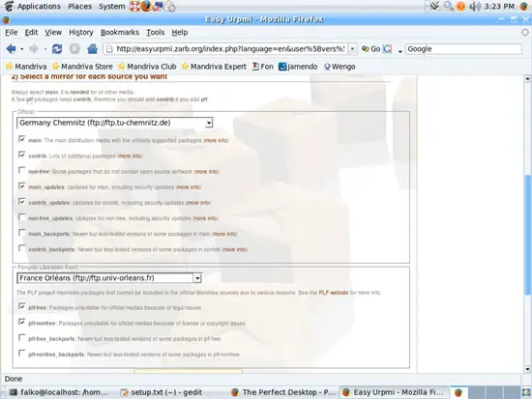Viewport: 532px width, 399px height.
Task: Go back with the blue back arrow
Action: [11, 49]
